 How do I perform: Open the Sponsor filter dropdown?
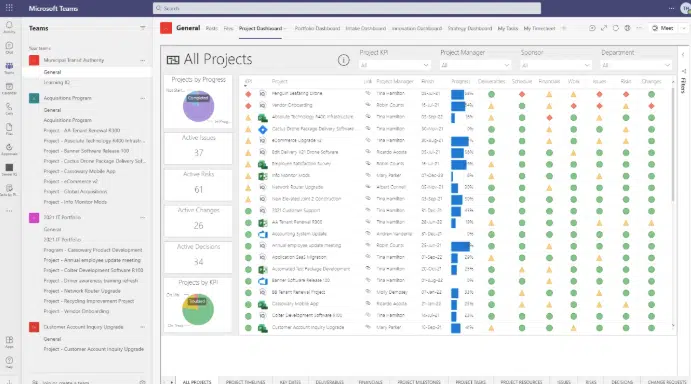coord(556,65)
